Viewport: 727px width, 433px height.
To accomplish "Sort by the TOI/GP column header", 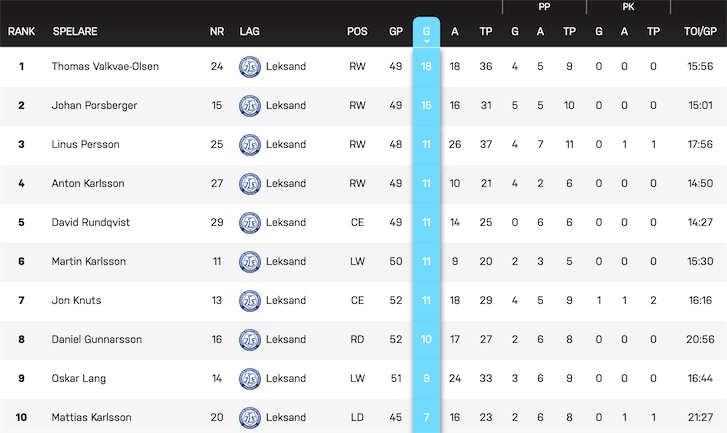I will (x=700, y=32).
